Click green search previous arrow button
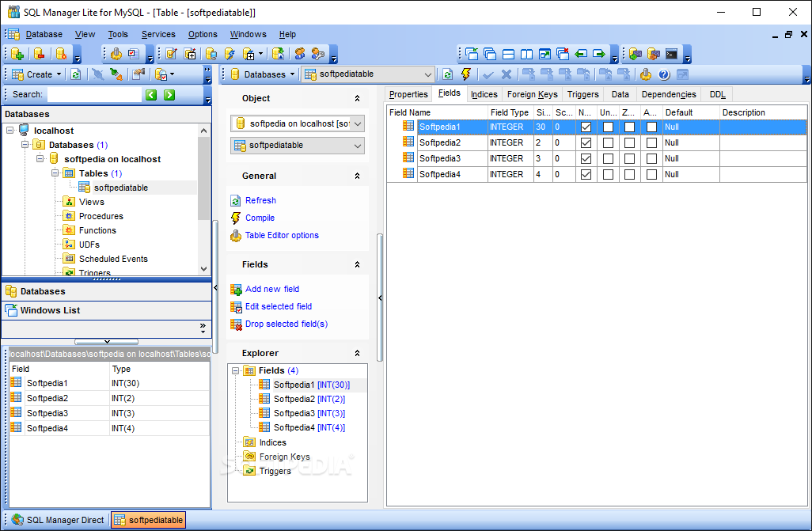812x531 pixels. 151,94
